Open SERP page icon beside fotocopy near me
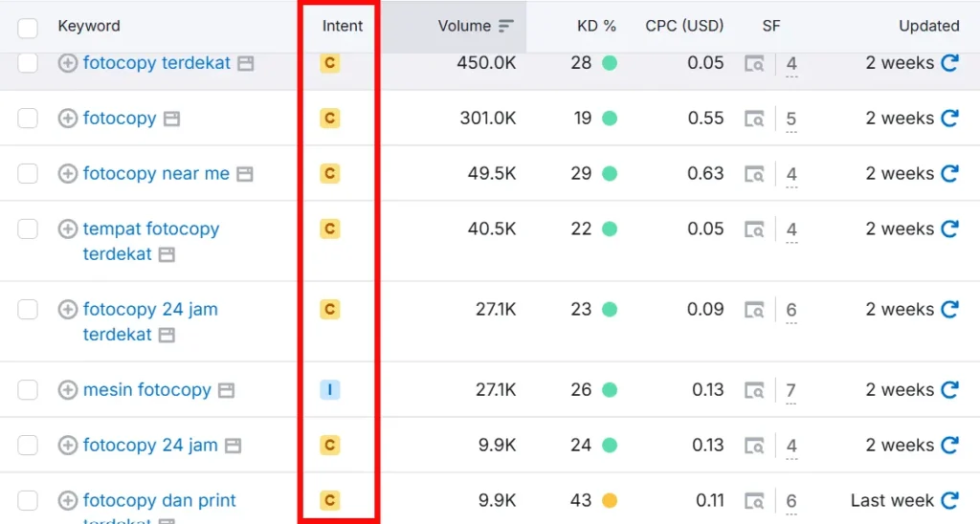980x524 pixels. coord(245,174)
